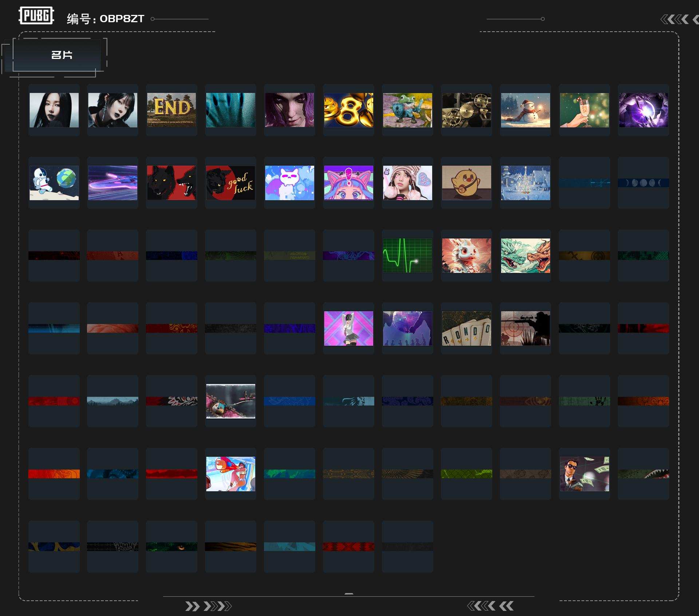Select the green heartbeat monitor nameplate

(x=407, y=255)
